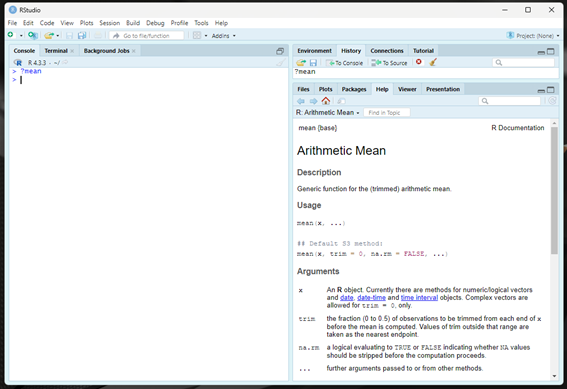Image resolution: width=567 pixels, height=389 pixels.
Task: Click the Print icon in main toolbar
Action: (x=98, y=35)
